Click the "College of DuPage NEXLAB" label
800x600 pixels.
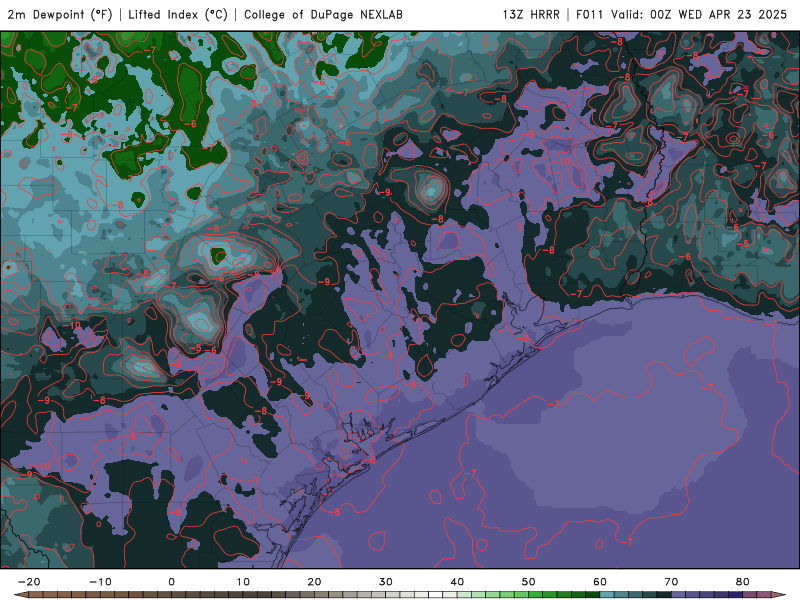(x=323, y=14)
